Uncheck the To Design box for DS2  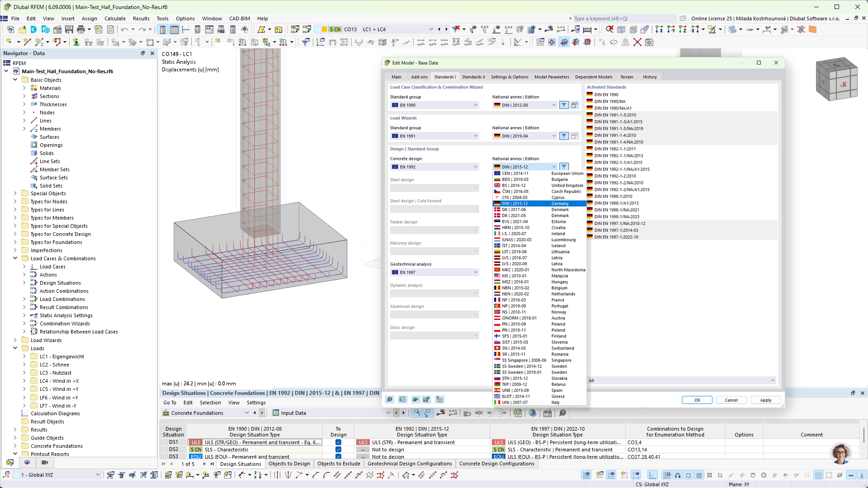(338, 450)
